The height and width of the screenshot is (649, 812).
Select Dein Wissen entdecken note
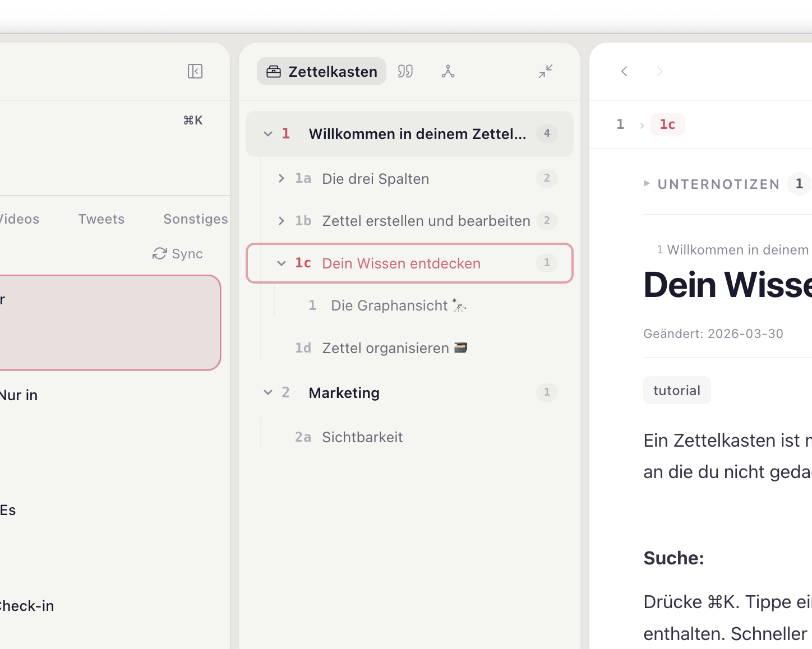[x=409, y=263]
